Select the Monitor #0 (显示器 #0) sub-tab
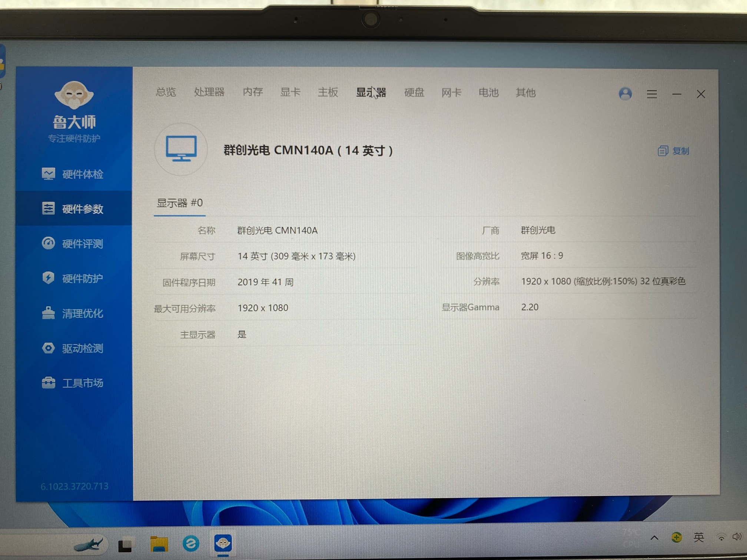The image size is (747, 560). (180, 203)
